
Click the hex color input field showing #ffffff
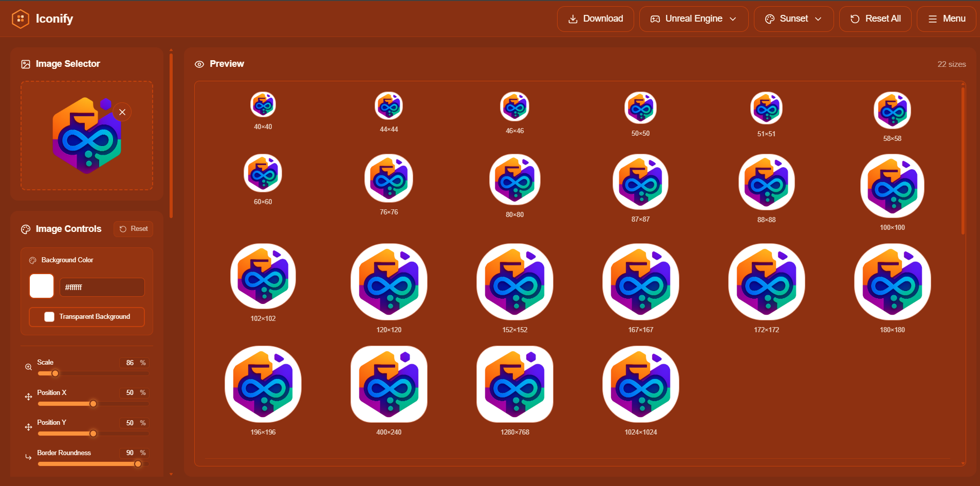101,287
